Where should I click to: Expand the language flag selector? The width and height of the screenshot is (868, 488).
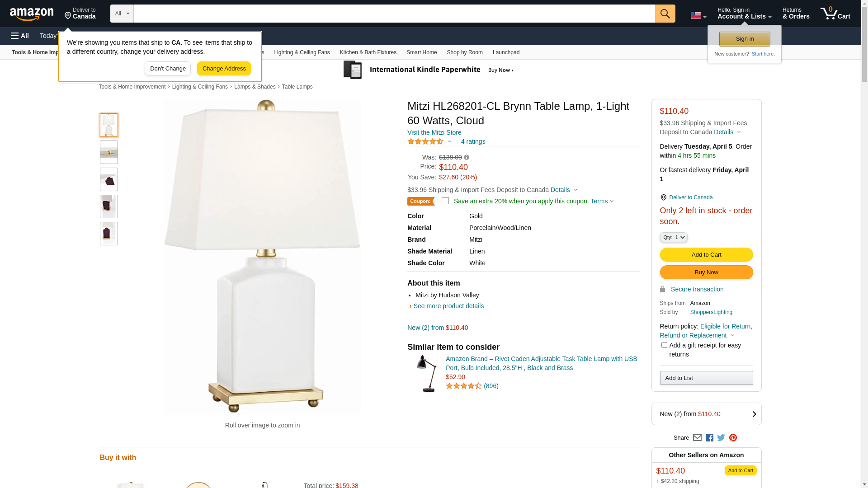pos(698,15)
